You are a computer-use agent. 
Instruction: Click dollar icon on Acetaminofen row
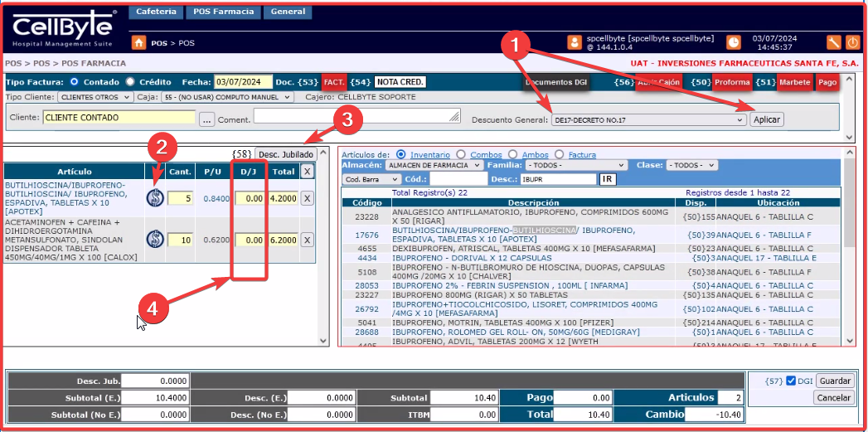point(155,240)
